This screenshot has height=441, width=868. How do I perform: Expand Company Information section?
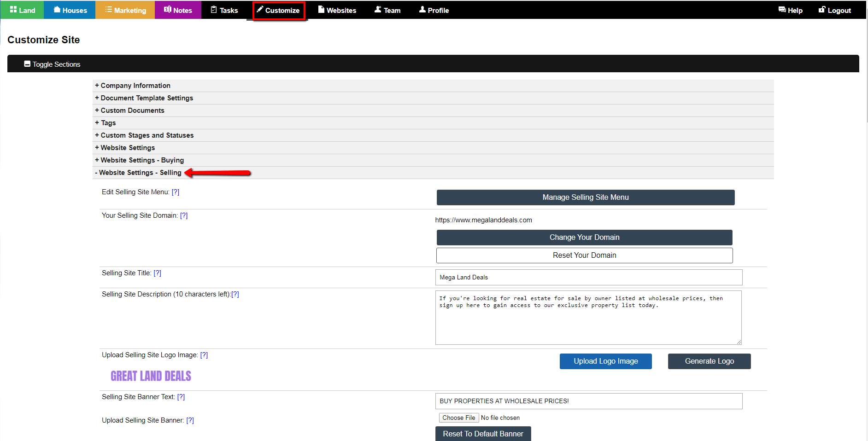click(x=433, y=86)
